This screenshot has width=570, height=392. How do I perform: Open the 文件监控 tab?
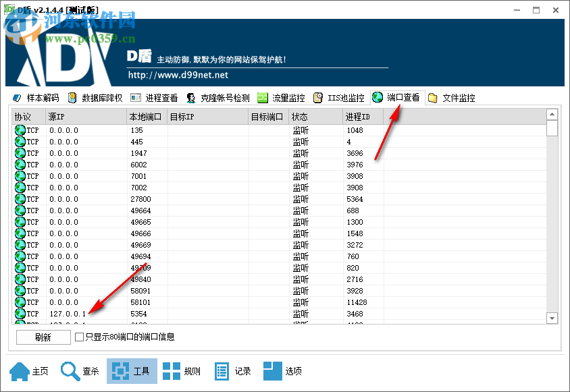(x=452, y=98)
